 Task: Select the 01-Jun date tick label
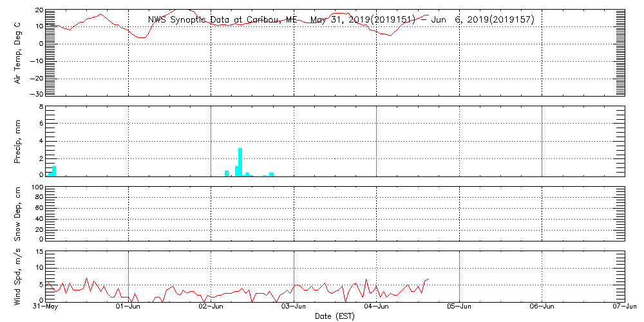tap(129, 307)
